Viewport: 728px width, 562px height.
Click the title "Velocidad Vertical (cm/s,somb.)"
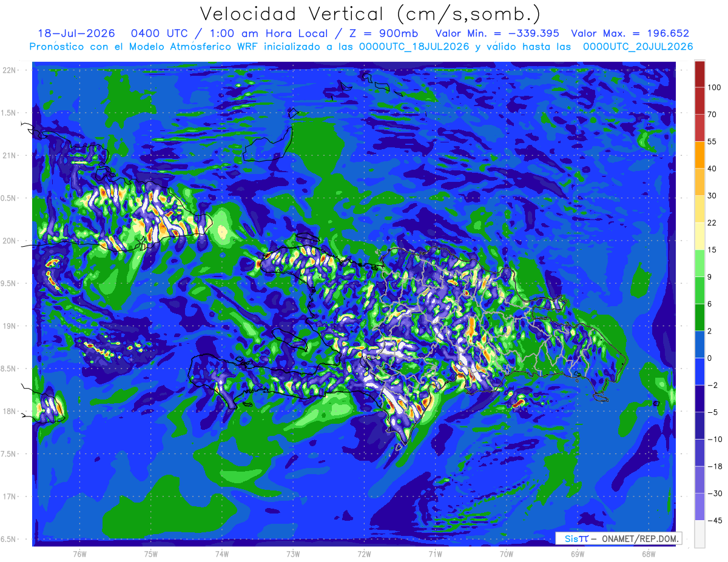370,14
